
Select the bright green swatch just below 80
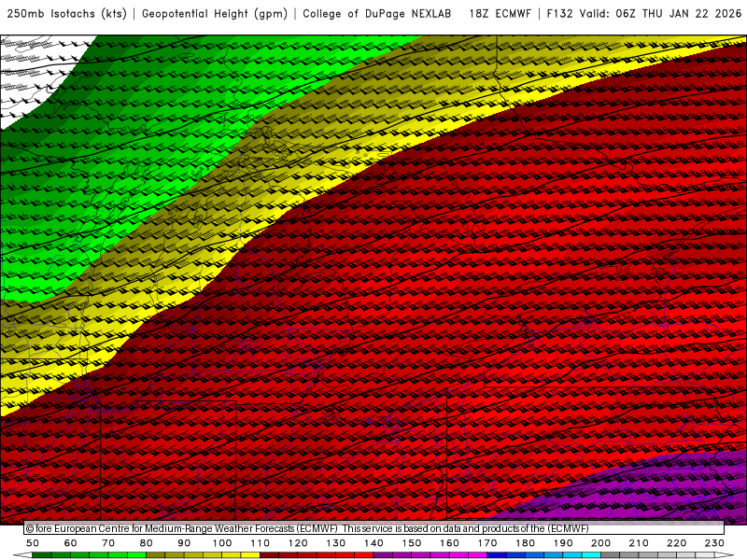click(x=136, y=554)
